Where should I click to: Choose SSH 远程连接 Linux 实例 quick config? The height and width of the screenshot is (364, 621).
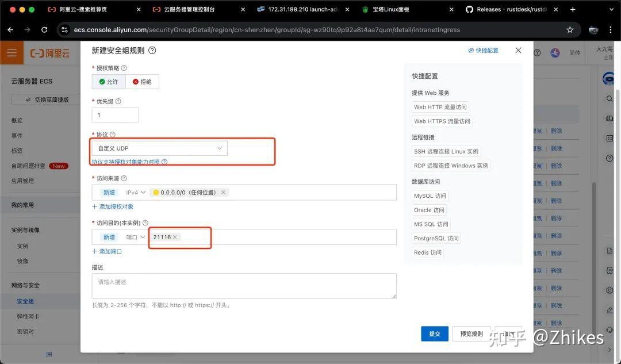(446, 151)
